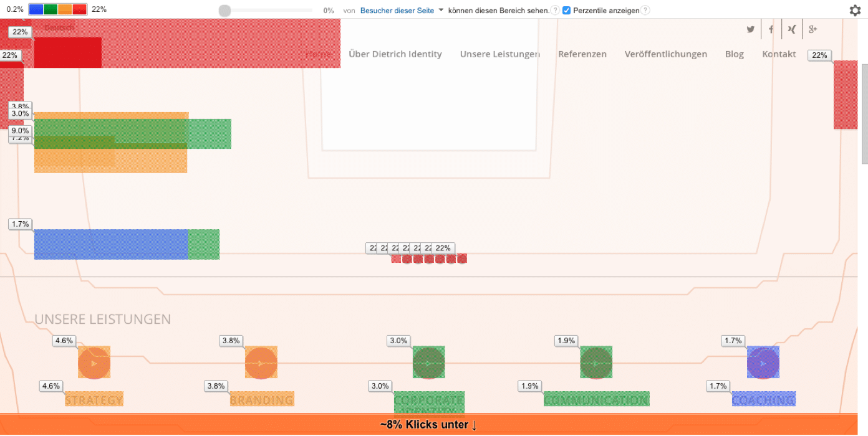Viewport: 868px width, 436px height.
Task: Click the Branding play circle icon
Action: tap(261, 363)
